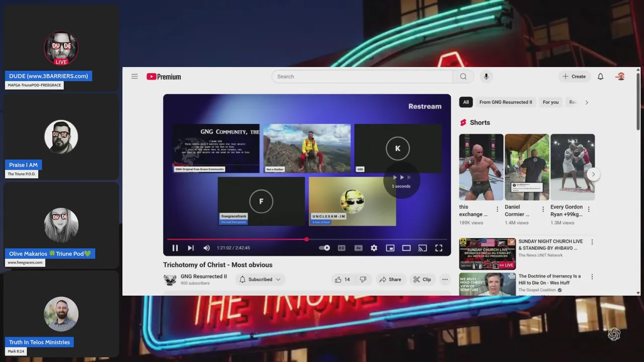Focus the YouTube search field
The width and height of the screenshot is (644, 362).
(x=362, y=76)
